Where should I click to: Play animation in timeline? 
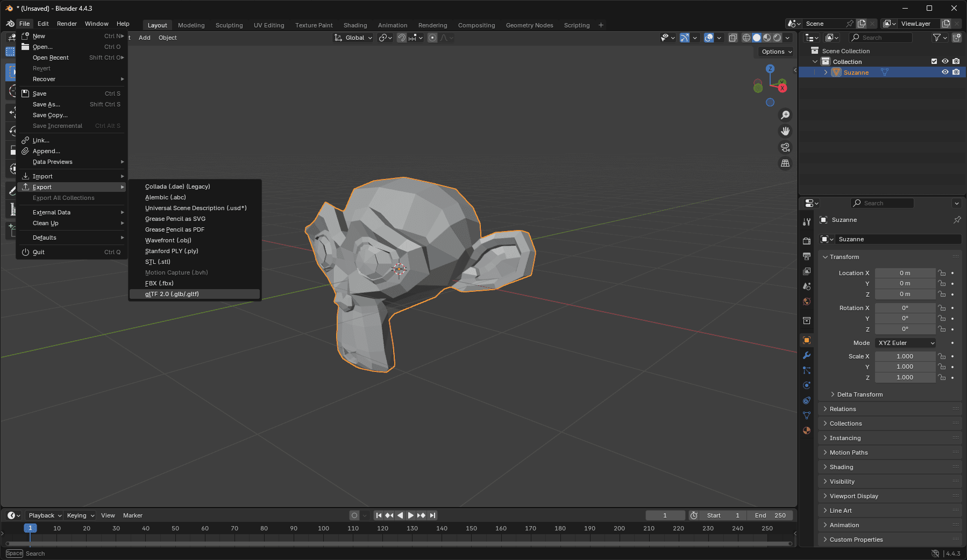[x=411, y=515]
